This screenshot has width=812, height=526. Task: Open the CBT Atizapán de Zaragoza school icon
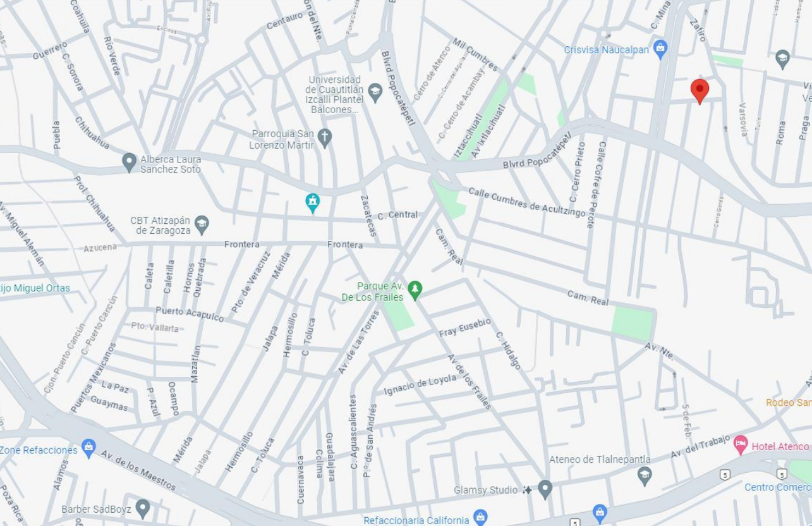pos(202,224)
